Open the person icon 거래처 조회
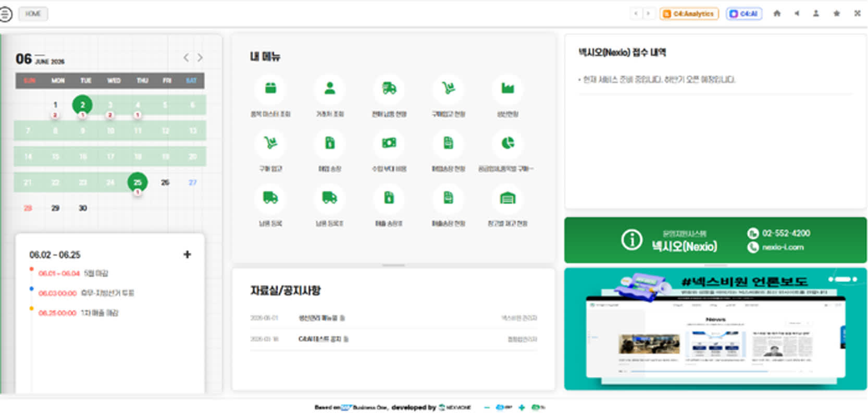The image size is (868, 417). click(330, 89)
